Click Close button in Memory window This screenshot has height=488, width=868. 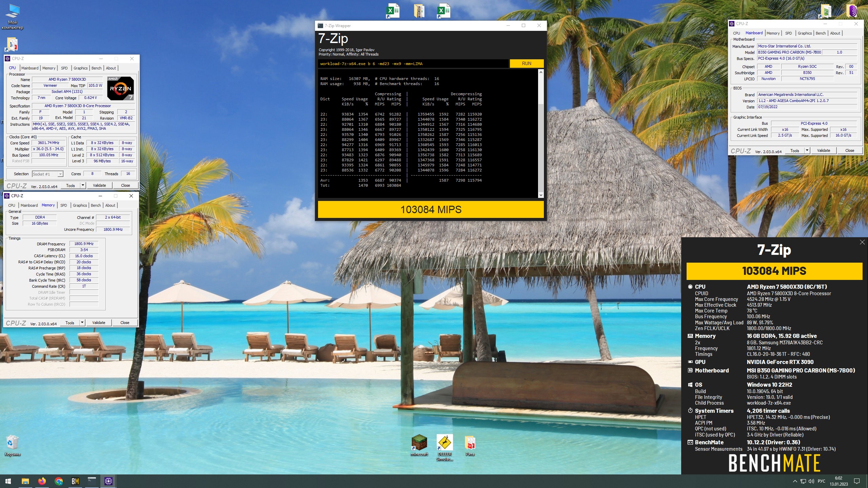pyautogui.click(x=125, y=323)
